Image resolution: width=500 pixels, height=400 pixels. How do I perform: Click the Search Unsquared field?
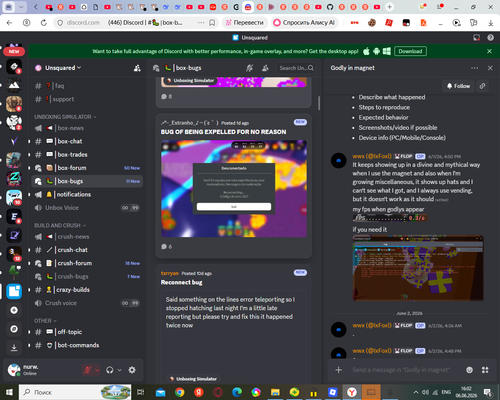tap(296, 68)
